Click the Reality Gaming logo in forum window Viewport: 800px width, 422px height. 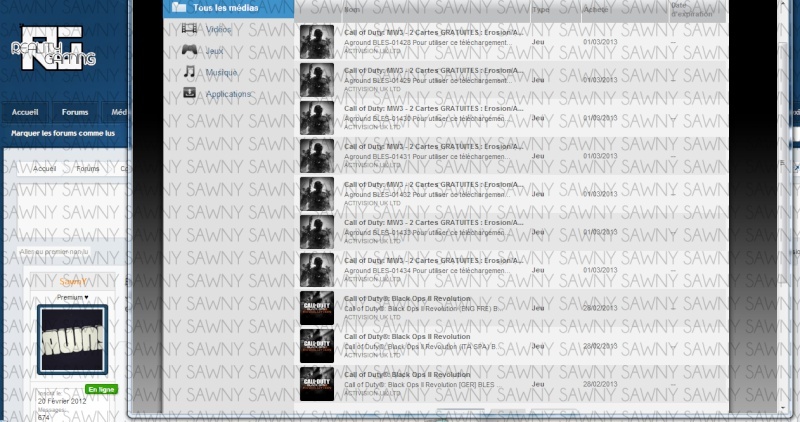tap(54, 48)
